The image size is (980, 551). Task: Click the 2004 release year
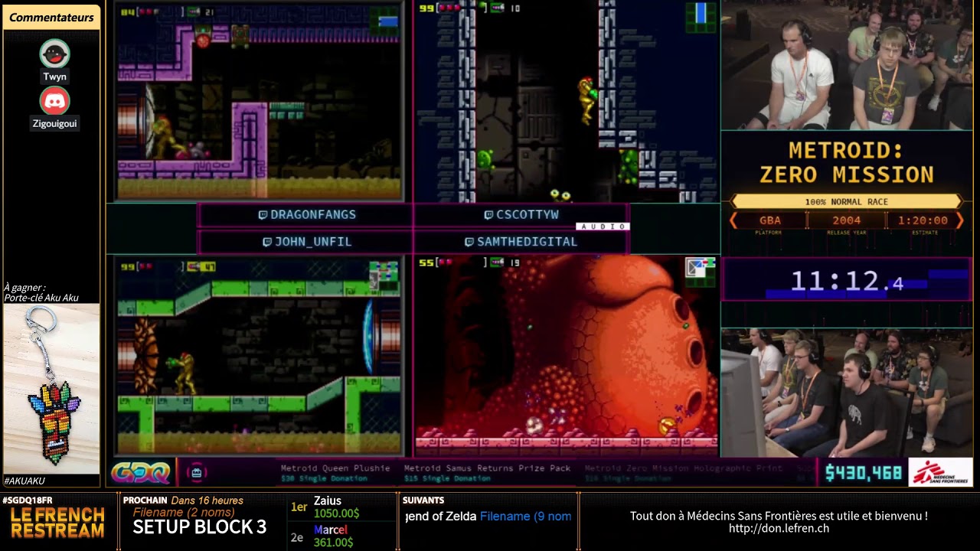click(846, 220)
